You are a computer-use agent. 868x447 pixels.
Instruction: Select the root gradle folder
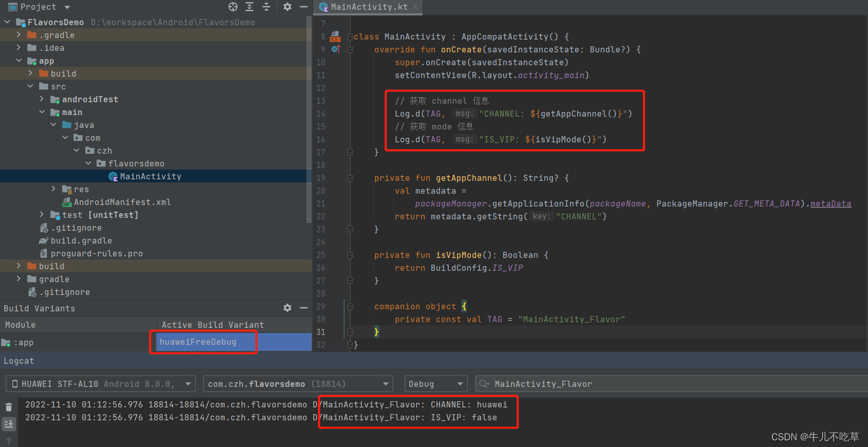(54, 279)
